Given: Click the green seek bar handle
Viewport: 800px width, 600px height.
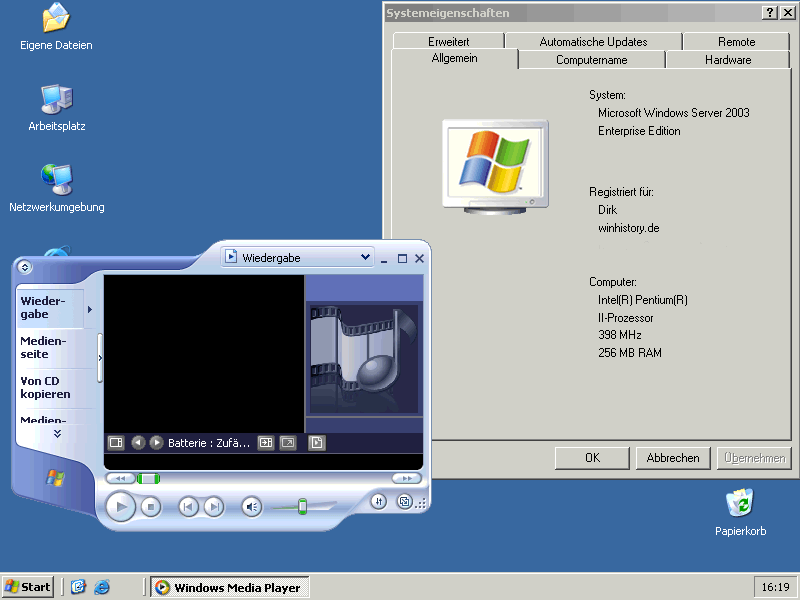Looking at the screenshot, I should (148, 478).
